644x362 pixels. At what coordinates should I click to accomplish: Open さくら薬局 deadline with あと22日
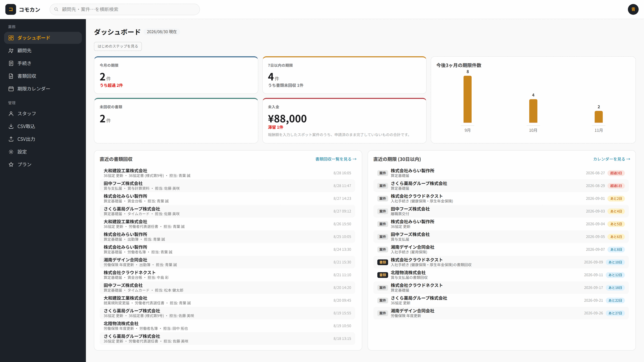click(x=501, y=300)
